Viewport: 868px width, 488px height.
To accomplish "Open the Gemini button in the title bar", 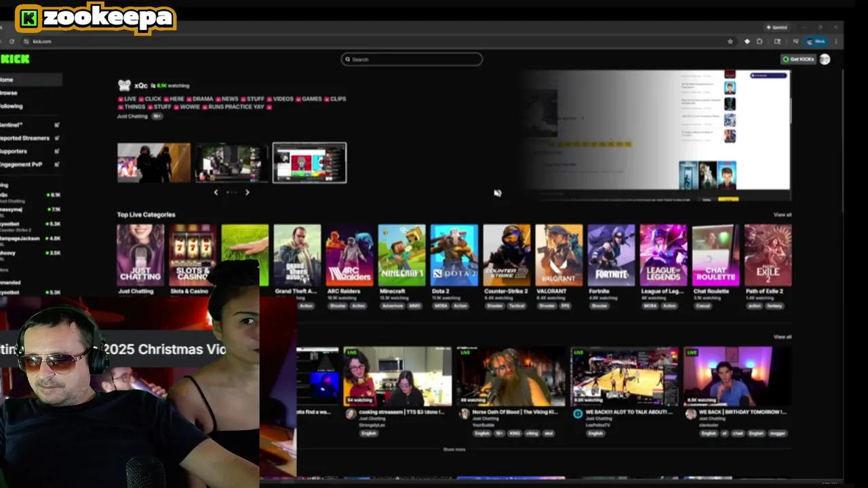I will point(777,27).
